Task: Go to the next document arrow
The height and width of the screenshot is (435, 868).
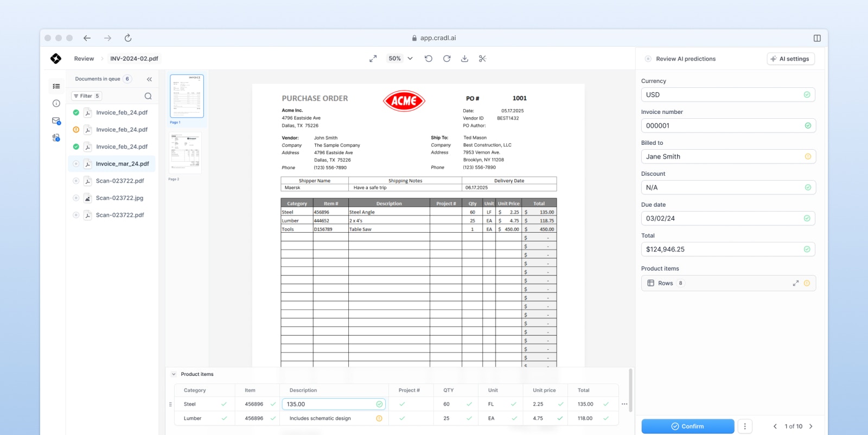Action: (x=811, y=426)
